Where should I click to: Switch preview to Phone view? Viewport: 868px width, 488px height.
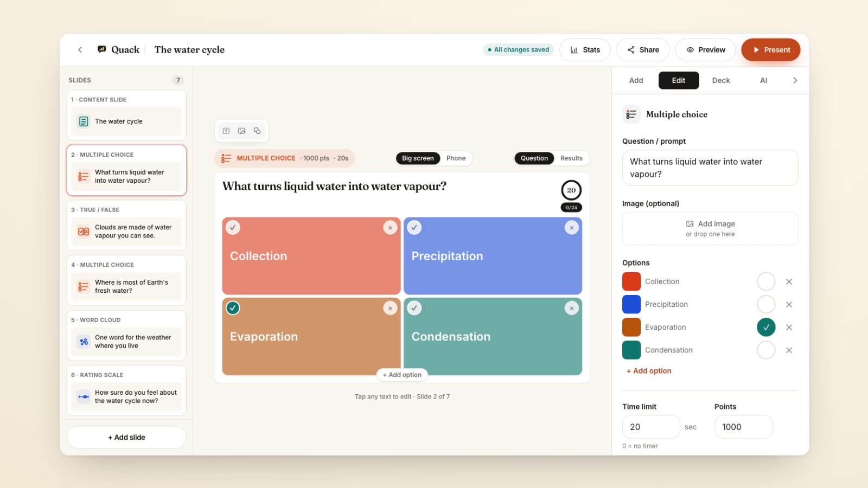(x=456, y=158)
